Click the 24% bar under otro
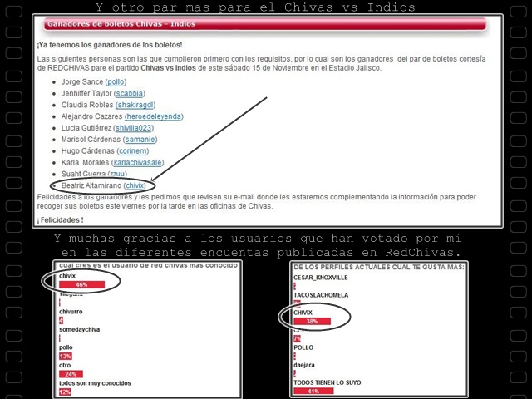 pyautogui.click(x=71, y=374)
